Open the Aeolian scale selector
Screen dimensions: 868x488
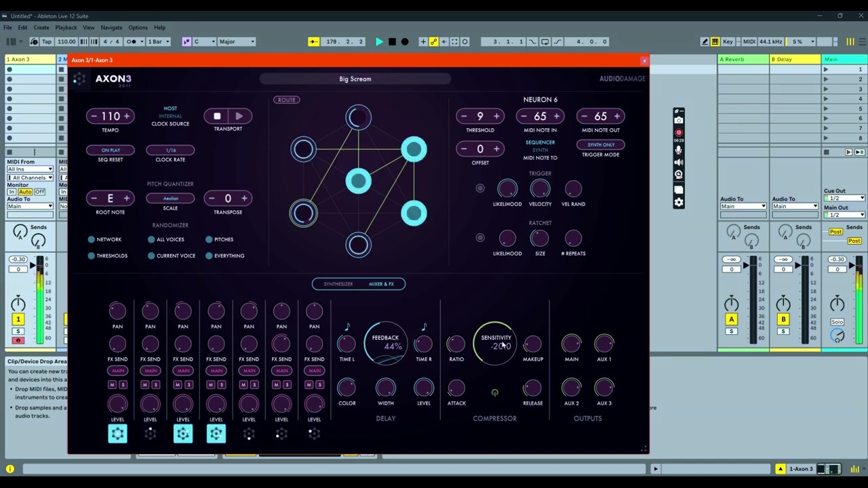click(x=170, y=199)
